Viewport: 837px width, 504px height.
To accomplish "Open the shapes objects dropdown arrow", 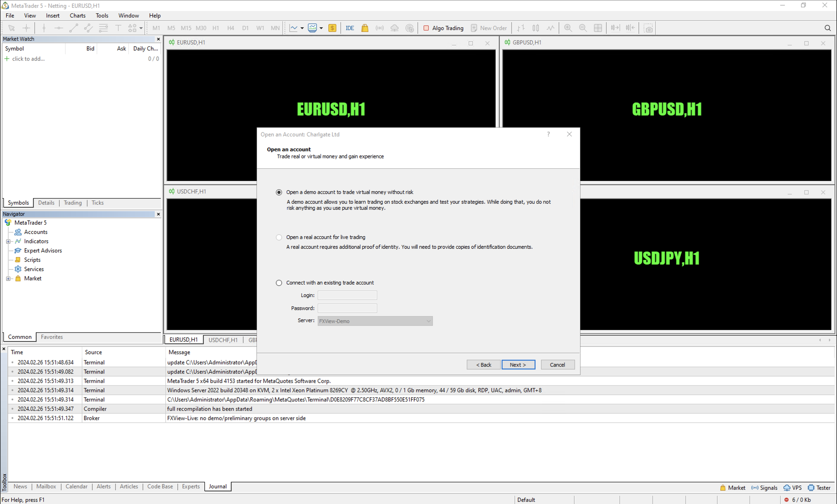I will 141,28.
